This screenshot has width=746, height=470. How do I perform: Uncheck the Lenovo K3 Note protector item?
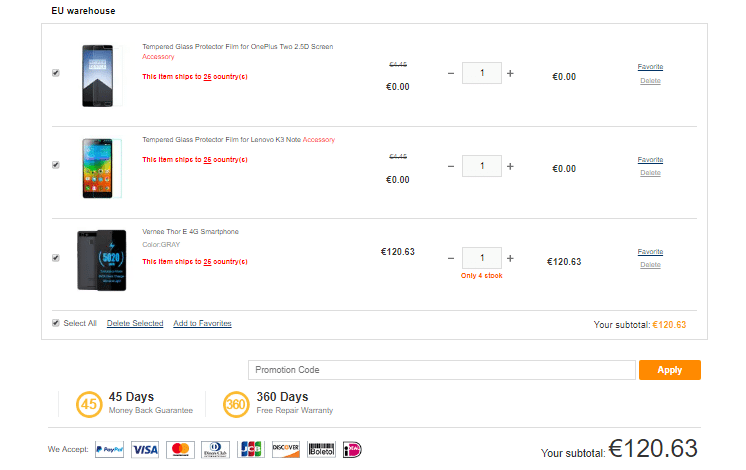[56, 165]
